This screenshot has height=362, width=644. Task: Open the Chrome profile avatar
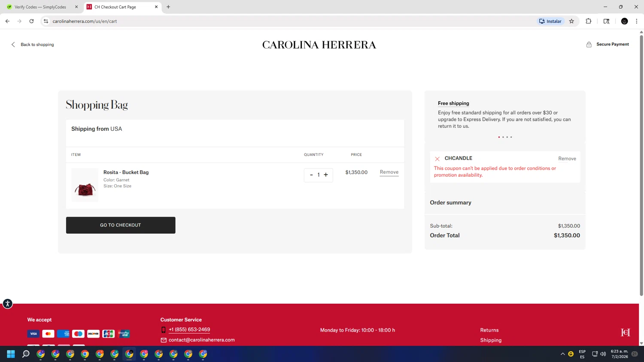[x=625, y=21]
